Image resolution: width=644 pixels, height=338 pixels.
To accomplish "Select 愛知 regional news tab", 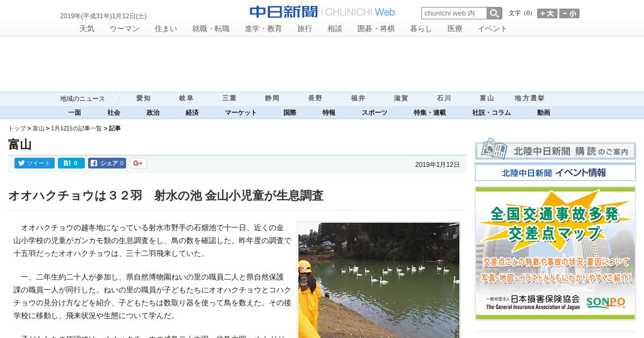I will point(143,99).
